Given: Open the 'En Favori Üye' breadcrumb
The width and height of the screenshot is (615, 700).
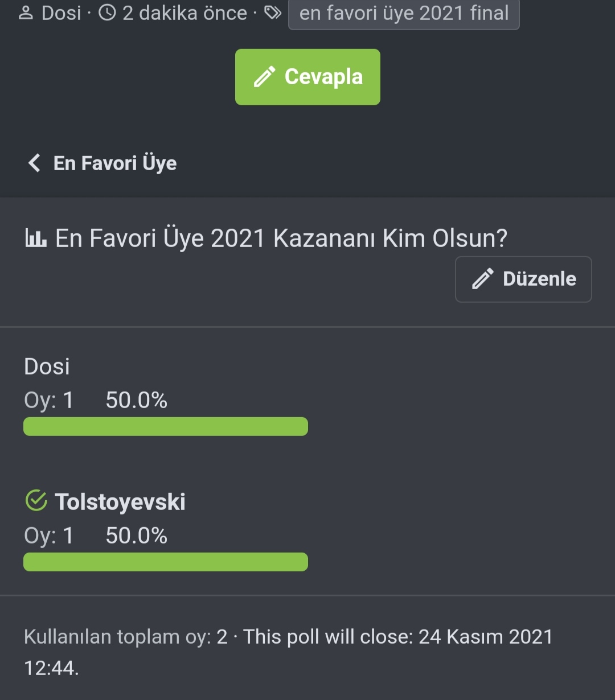Looking at the screenshot, I should coord(115,163).
